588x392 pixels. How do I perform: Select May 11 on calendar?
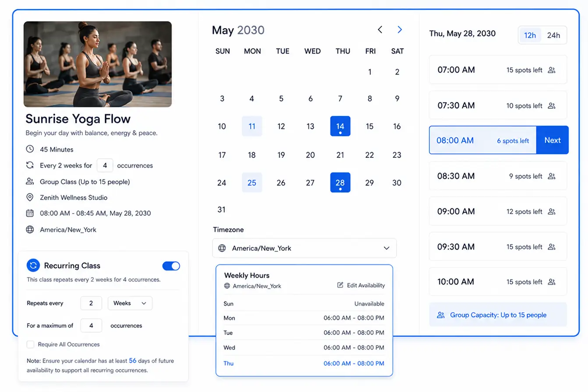(x=252, y=126)
